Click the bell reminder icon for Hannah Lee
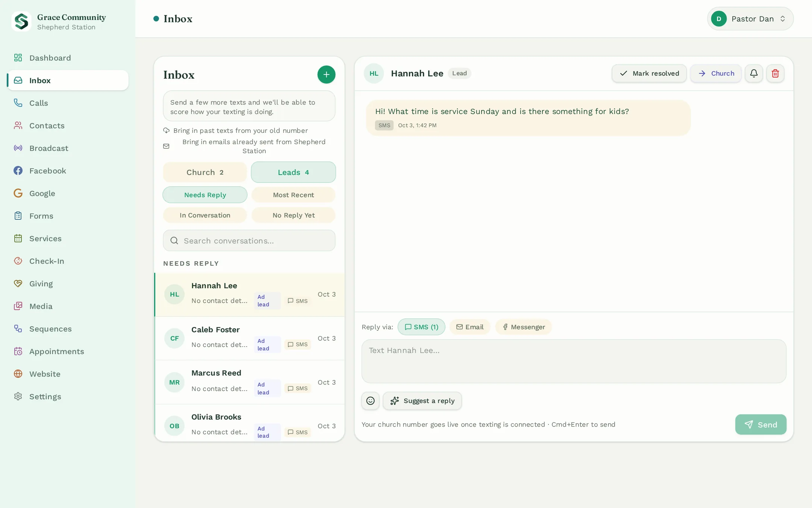Image resolution: width=812 pixels, height=508 pixels. 754,73
